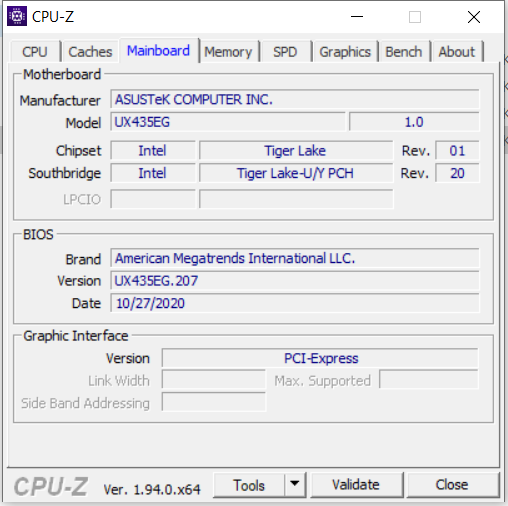Click the BIOS Date field 10/27/2020

tap(295, 303)
